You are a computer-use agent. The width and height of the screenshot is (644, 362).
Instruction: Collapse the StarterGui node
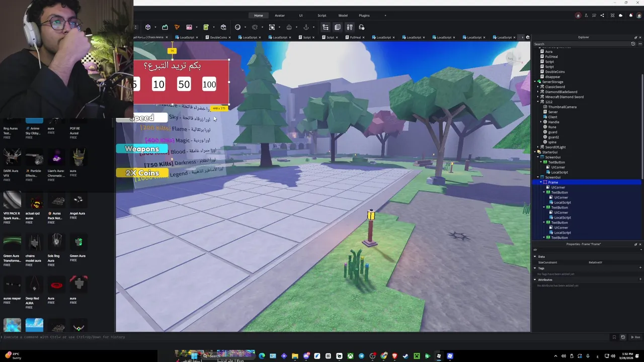point(535,152)
